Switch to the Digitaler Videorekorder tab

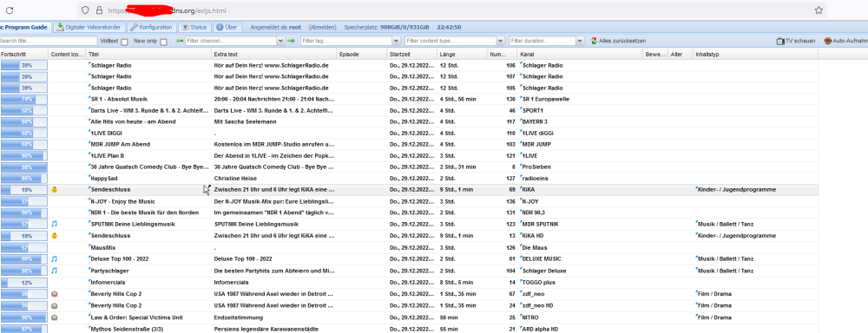pos(89,27)
